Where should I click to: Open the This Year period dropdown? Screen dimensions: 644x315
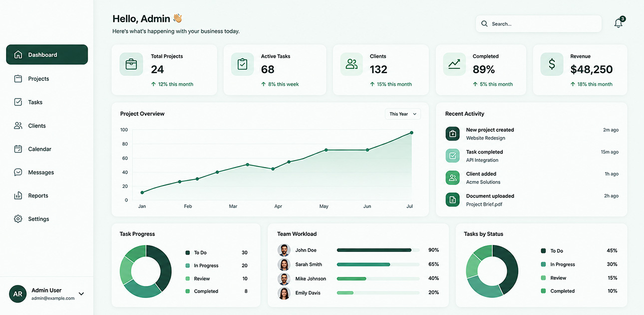[403, 114]
